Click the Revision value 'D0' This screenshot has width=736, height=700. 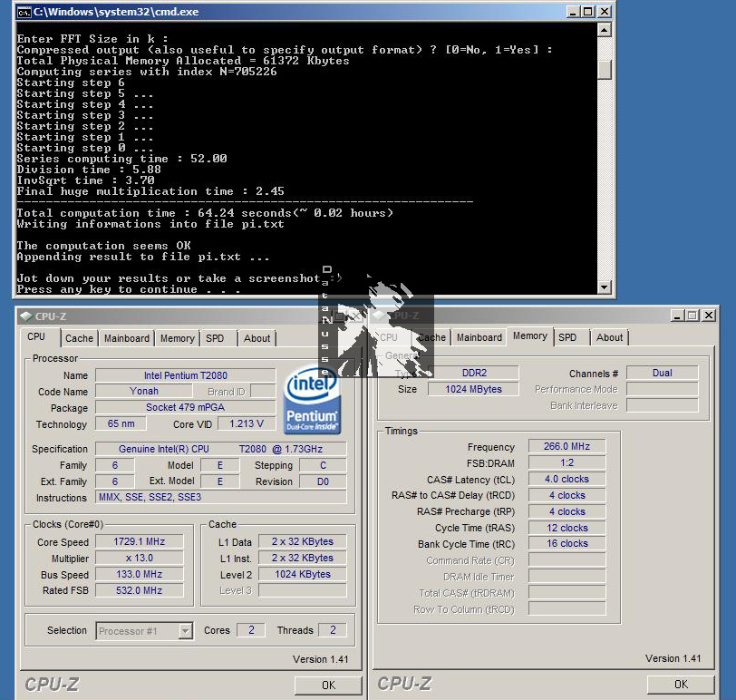(x=323, y=481)
